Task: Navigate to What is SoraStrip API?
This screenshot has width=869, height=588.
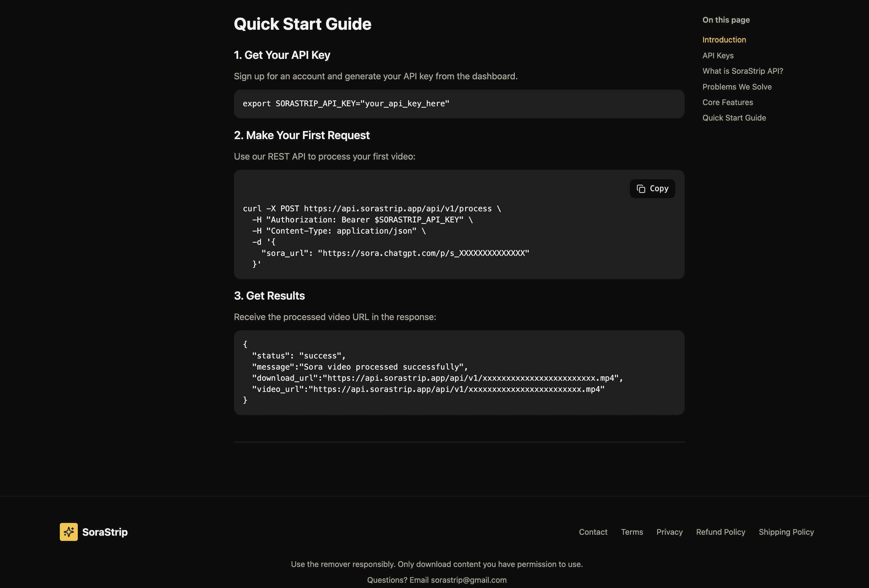Action: click(x=743, y=71)
